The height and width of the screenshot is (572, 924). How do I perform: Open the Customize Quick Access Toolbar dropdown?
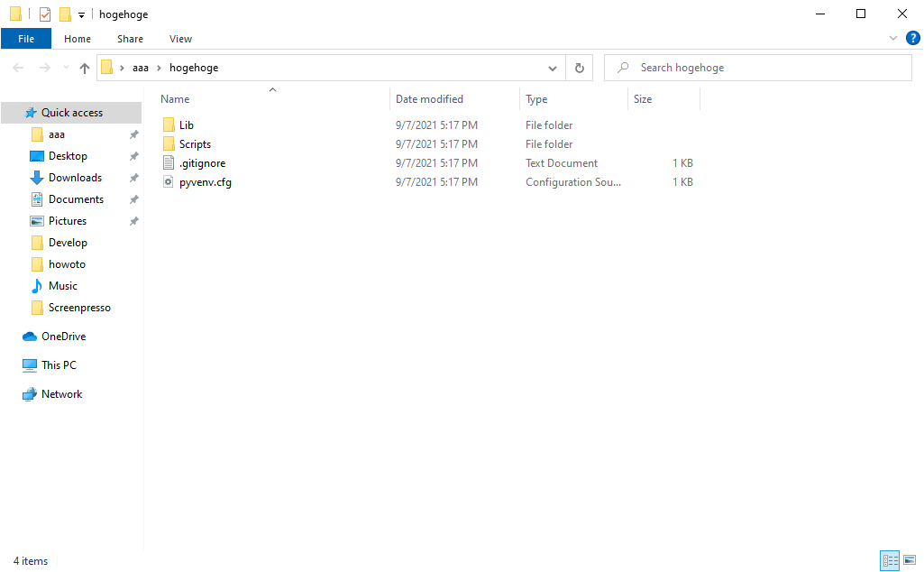click(x=81, y=14)
